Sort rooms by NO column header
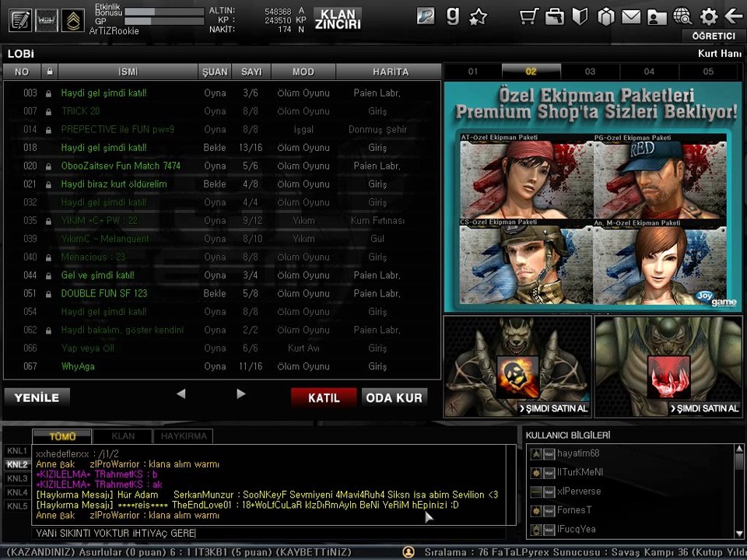The image size is (747, 560). tap(22, 72)
